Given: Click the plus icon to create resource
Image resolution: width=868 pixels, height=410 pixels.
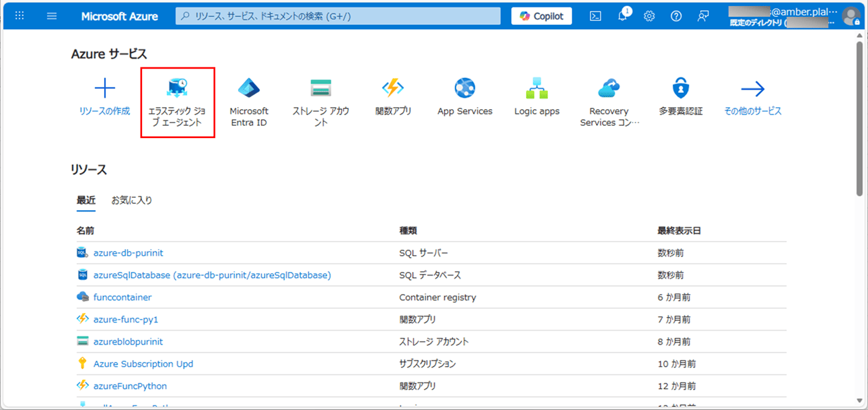Looking at the screenshot, I should click(x=104, y=88).
